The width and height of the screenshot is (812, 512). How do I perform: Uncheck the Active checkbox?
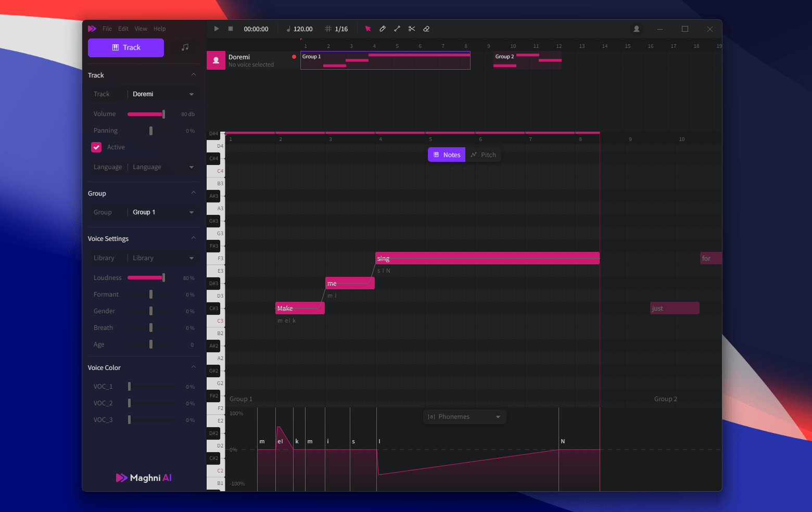pyautogui.click(x=96, y=147)
